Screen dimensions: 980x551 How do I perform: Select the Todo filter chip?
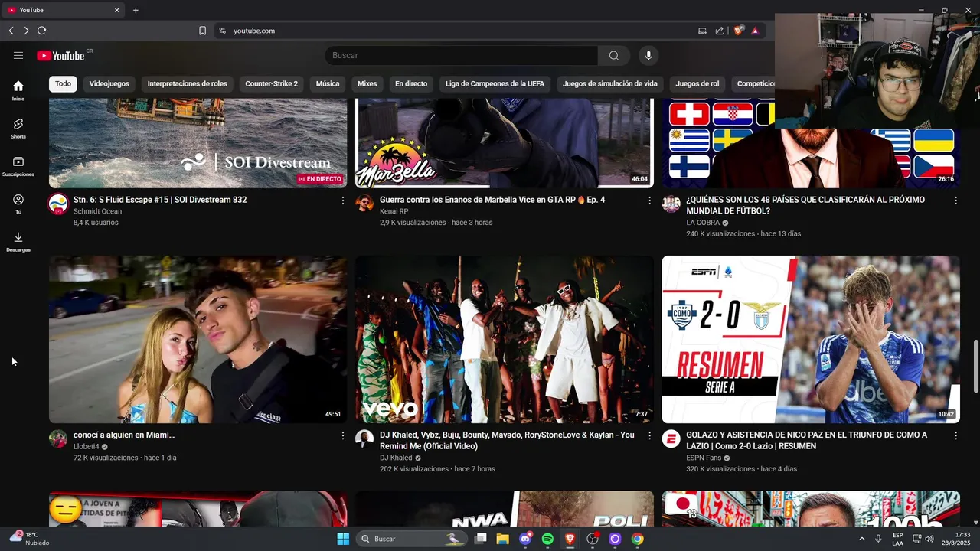[63, 83]
